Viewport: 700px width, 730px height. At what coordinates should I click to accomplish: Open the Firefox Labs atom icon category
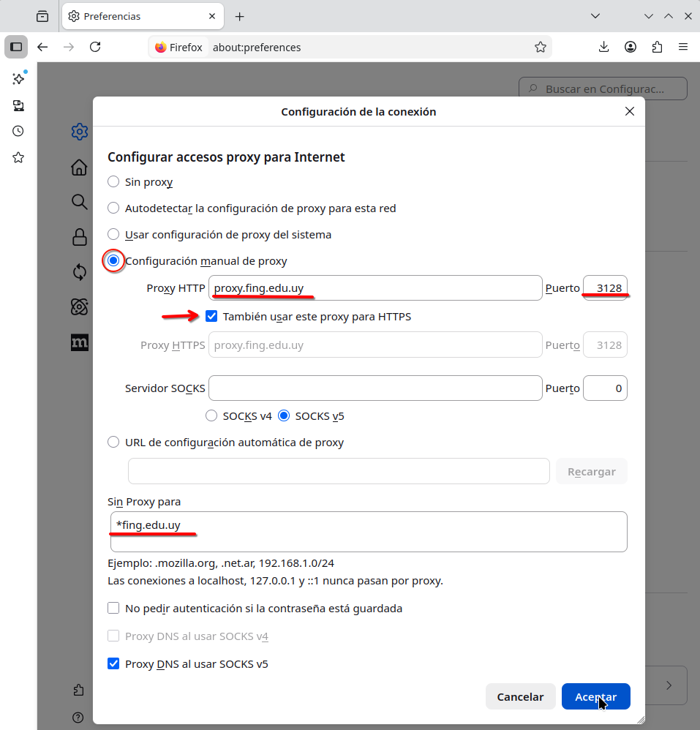click(x=80, y=306)
